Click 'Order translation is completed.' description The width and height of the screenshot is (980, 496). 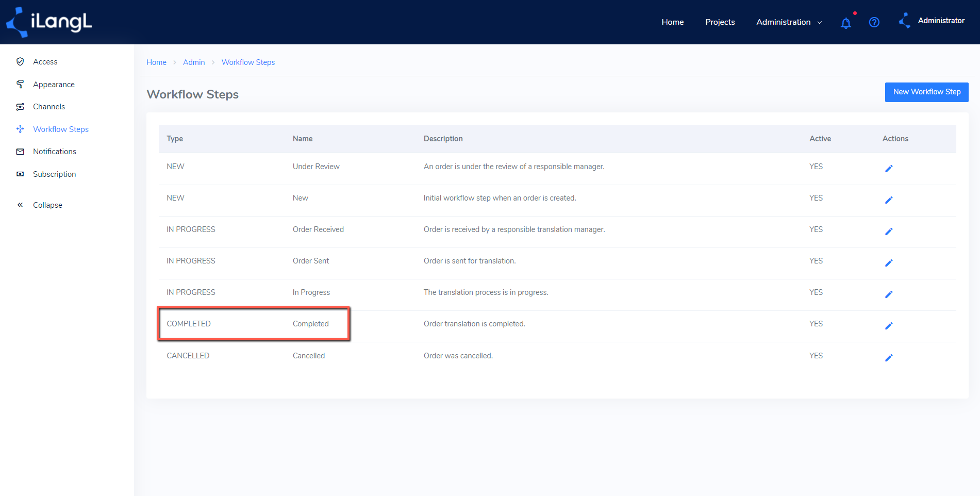[474, 324]
